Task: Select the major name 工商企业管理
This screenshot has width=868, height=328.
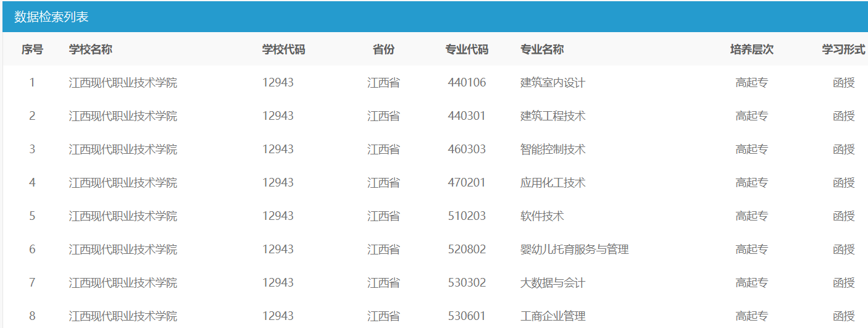Action: 553,316
